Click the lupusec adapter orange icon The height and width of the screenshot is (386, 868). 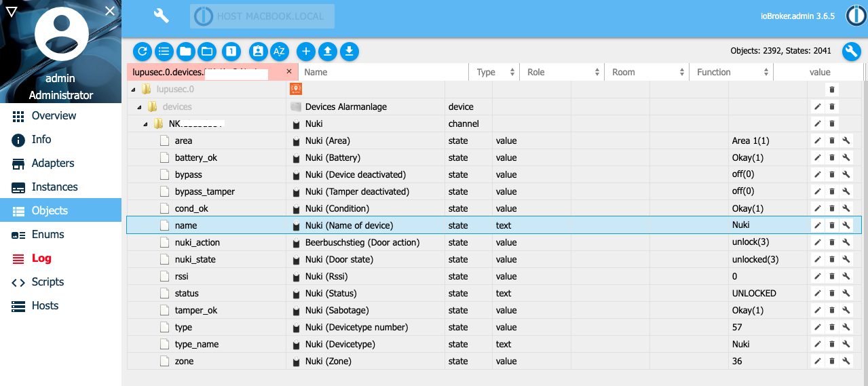[x=295, y=89]
